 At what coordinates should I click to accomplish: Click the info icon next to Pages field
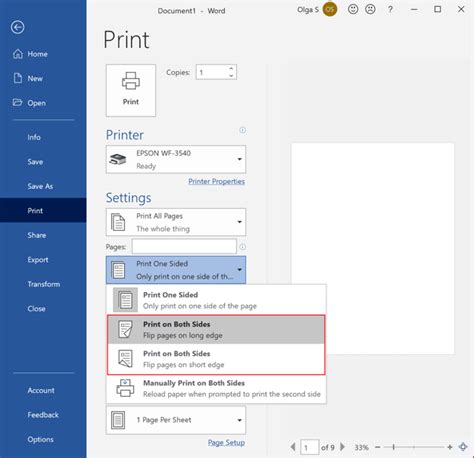point(243,247)
